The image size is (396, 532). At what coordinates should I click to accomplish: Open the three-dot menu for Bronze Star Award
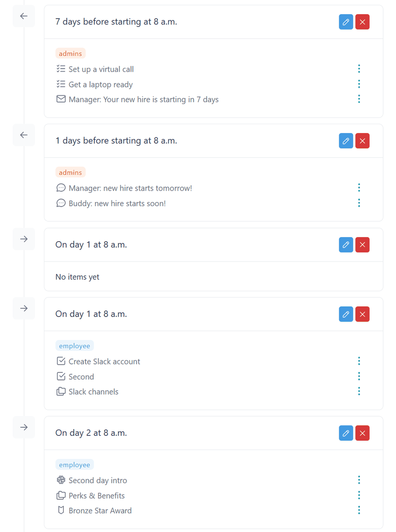pos(359,510)
